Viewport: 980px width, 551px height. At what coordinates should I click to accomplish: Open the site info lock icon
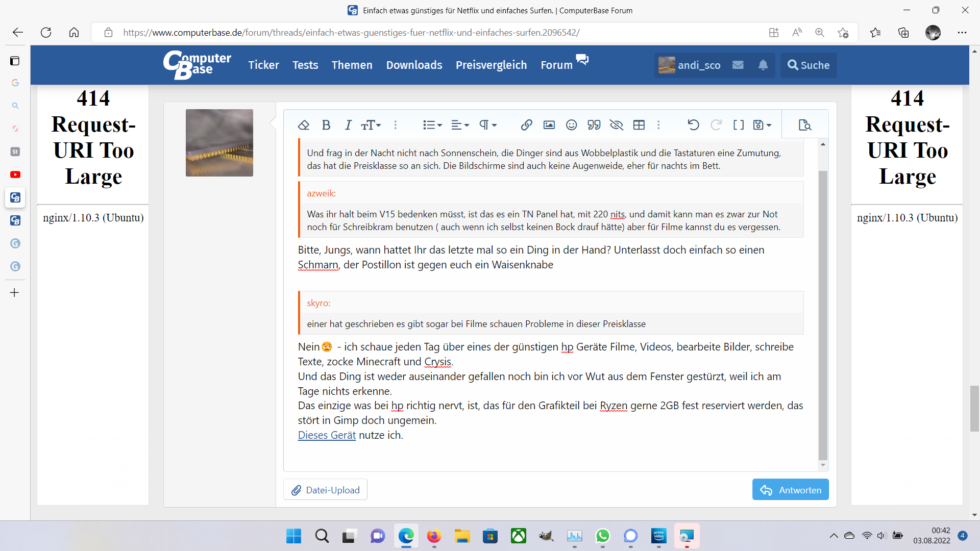108,33
